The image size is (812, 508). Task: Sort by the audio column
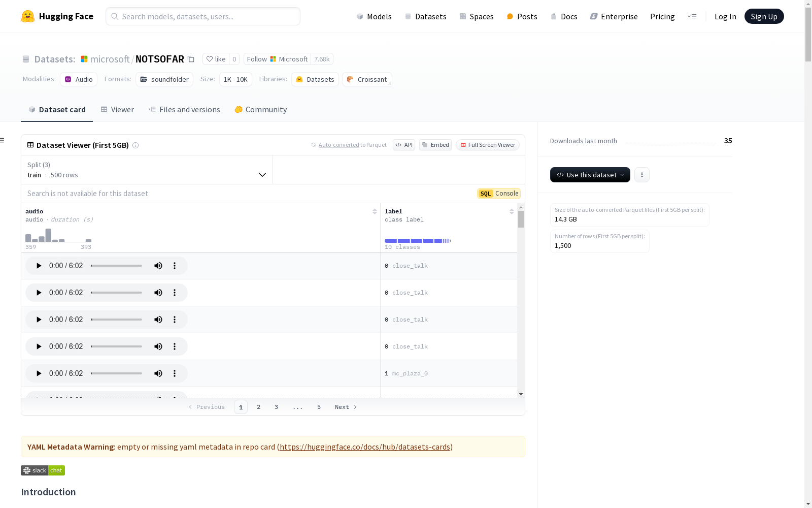375,211
